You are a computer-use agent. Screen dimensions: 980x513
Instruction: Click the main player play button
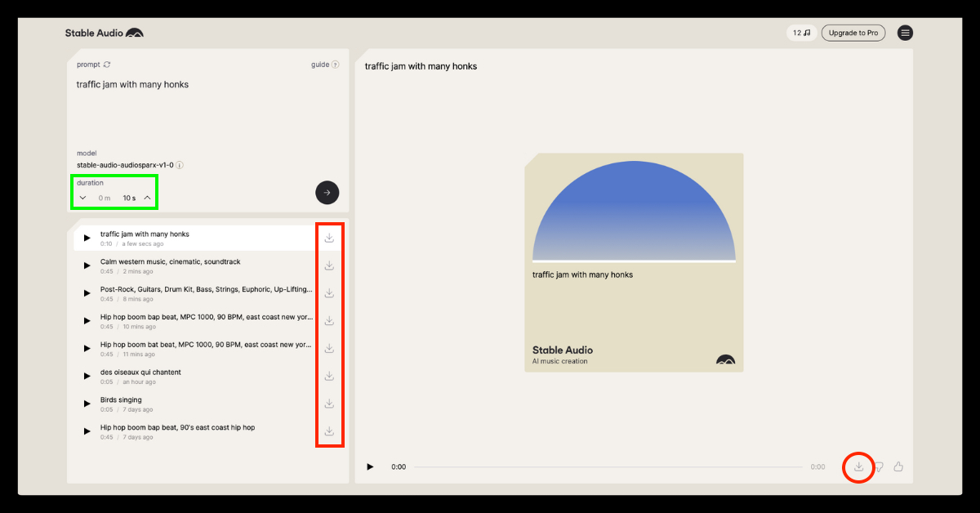point(370,467)
